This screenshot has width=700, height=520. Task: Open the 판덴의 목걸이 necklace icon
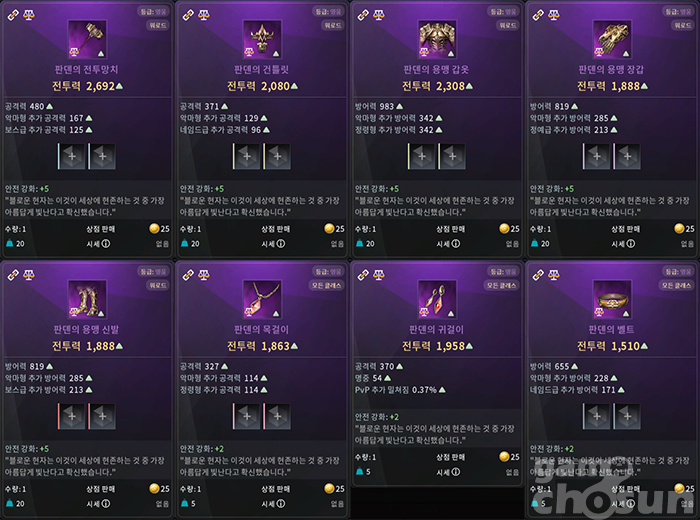pos(262,299)
